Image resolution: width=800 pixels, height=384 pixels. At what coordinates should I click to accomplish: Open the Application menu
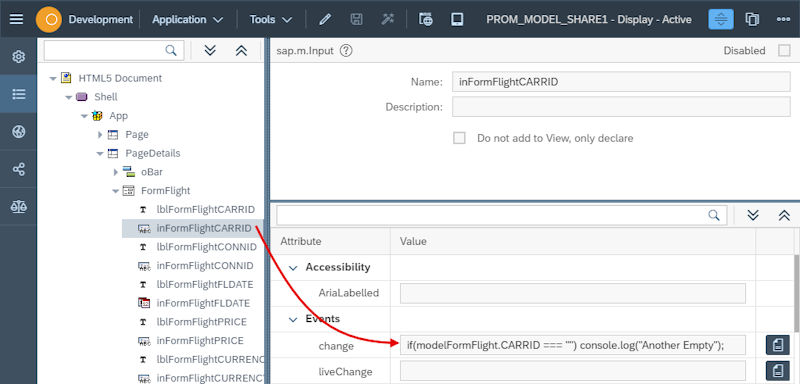tap(188, 19)
